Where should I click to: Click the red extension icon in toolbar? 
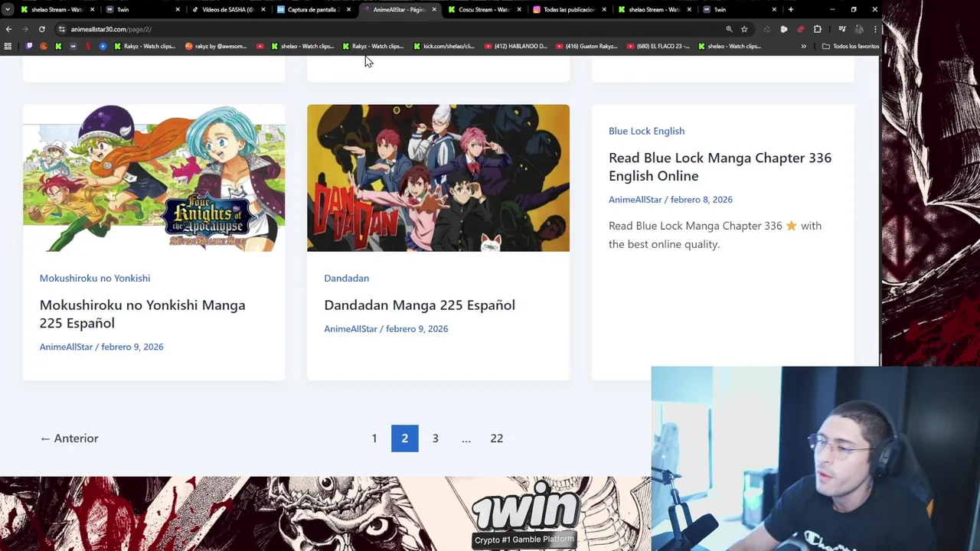(x=801, y=29)
